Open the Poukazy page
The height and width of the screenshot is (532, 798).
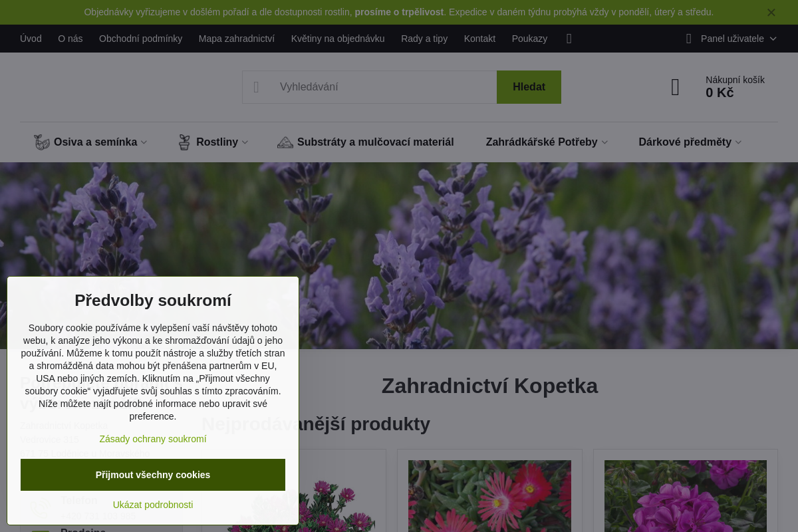pos(529,39)
